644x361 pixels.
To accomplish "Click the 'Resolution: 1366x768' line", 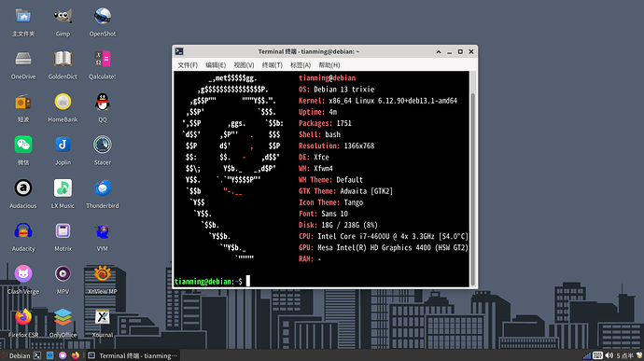I will click(x=336, y=146).
